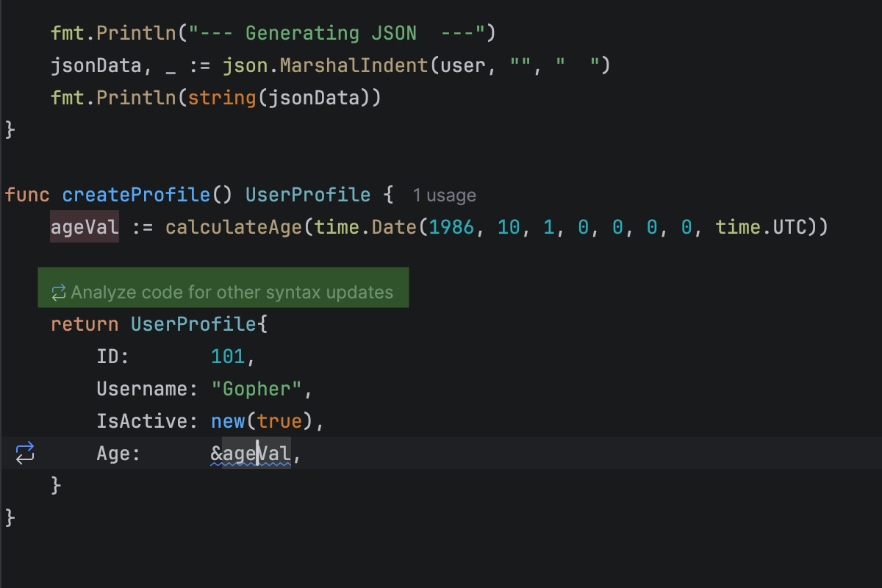Screen dimensions: 882x588
Task: Click the year 1986 in time.Date
Action: 453,227
